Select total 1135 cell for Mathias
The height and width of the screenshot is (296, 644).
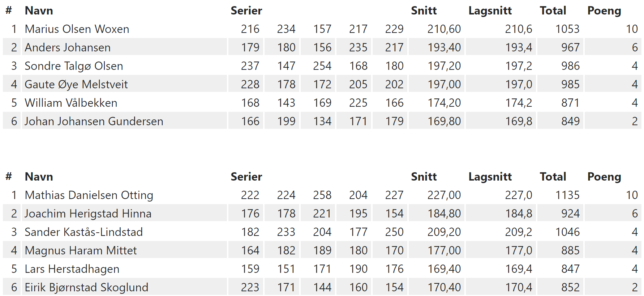(567, 195)
